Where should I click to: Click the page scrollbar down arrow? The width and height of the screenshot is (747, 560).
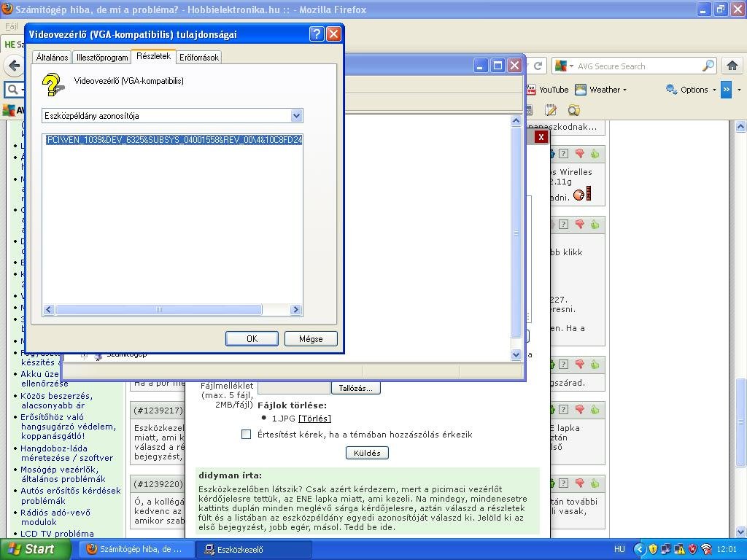tap(740, 532)
